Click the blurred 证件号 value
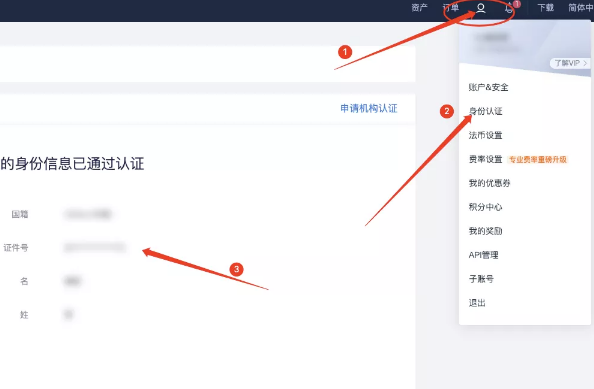 tap(95, 247)
